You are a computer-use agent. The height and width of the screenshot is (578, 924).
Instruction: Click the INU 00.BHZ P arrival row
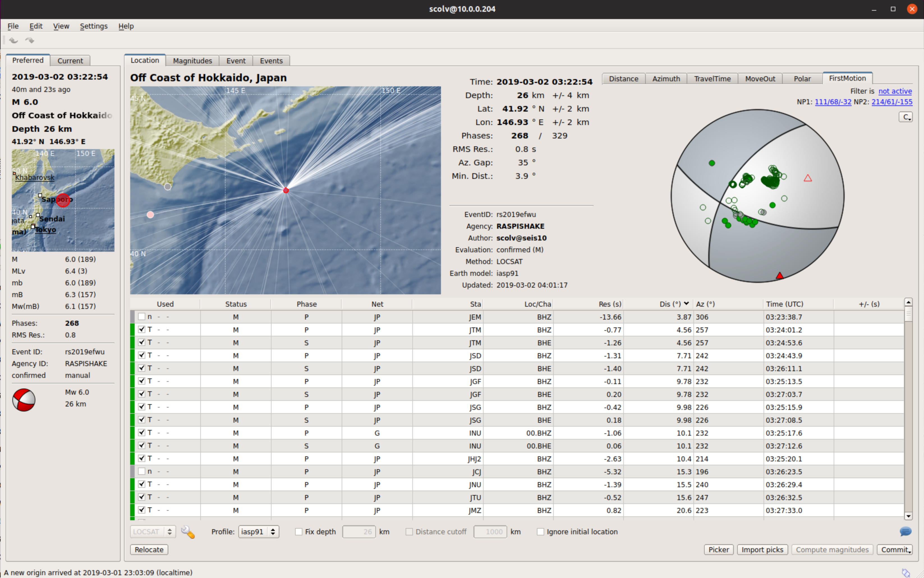[x=517, y=433]
